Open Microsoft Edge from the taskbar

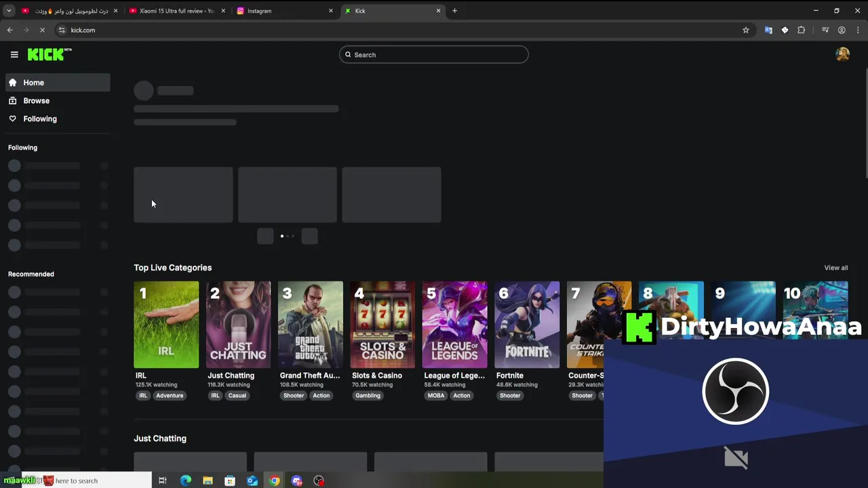click(x=186, y=481)
